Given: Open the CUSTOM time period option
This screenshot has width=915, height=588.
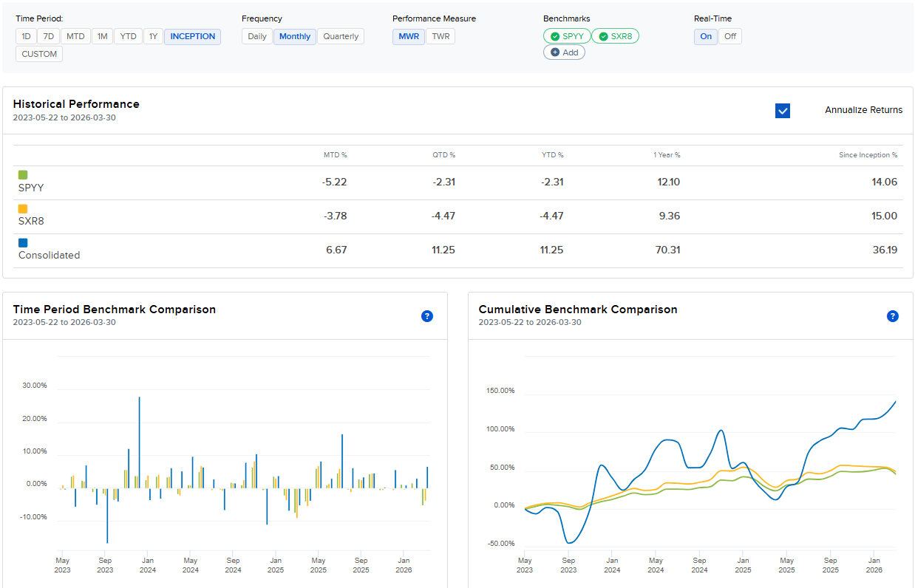Looking at the screenshot, I should [x=39, y=54].
